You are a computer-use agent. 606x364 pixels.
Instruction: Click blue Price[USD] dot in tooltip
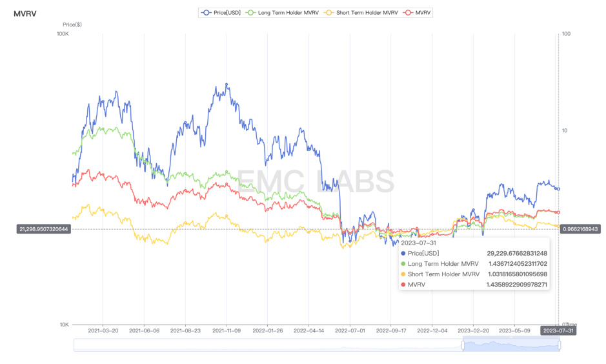point(403,254)
